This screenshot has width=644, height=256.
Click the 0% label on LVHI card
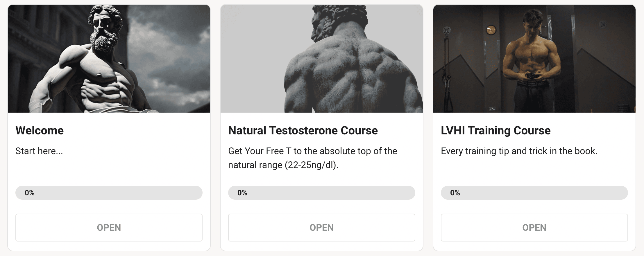455,193
